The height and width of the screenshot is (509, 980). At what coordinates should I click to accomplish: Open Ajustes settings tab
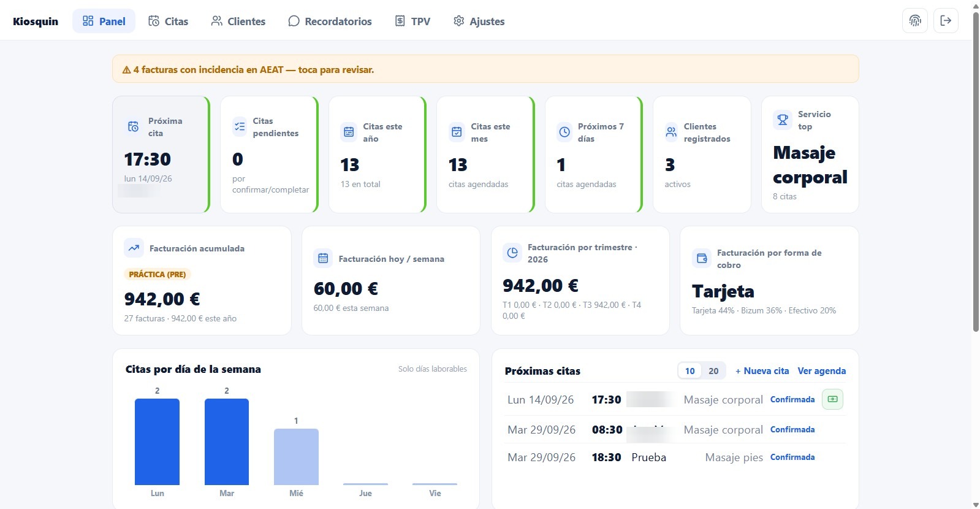pos(479,21)
